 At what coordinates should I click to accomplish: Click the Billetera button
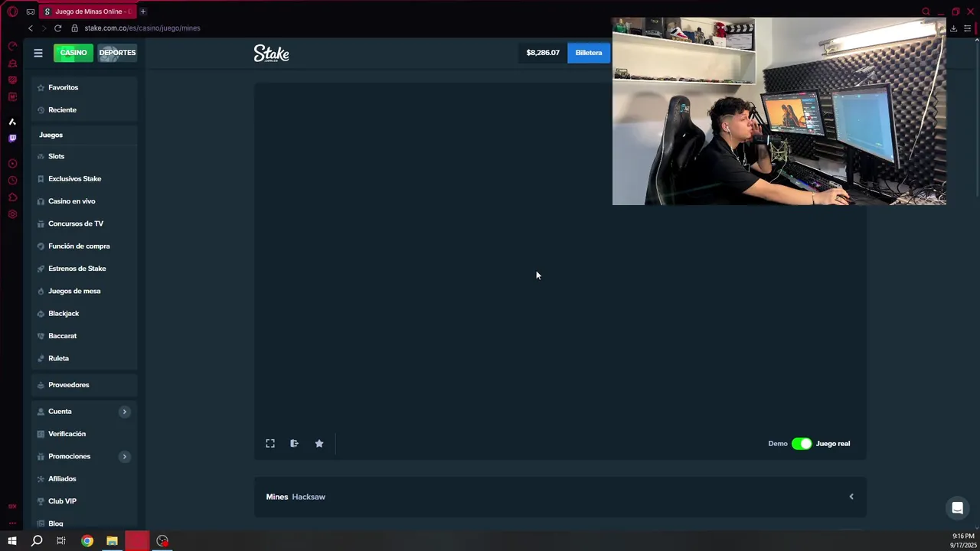[x=589, y=53]
